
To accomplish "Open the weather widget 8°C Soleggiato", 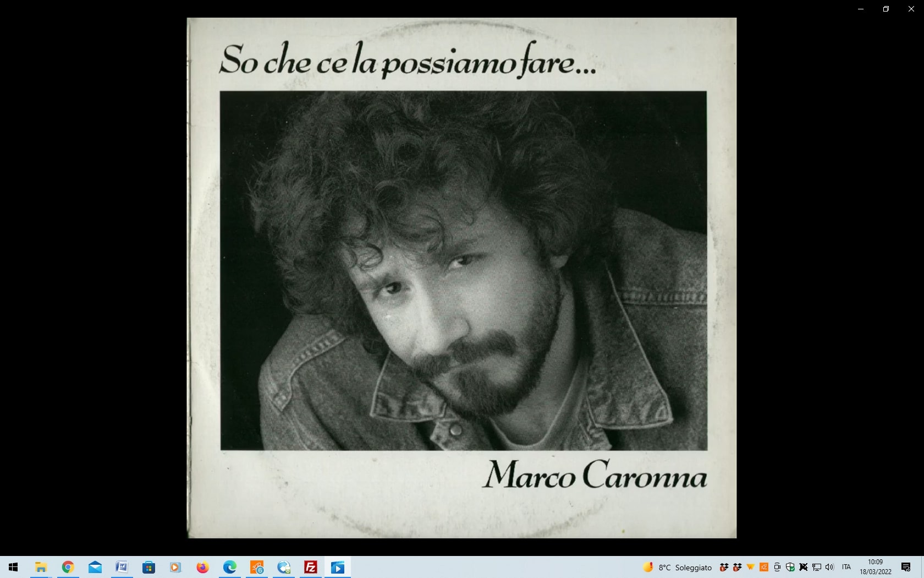I will point(677,567).
